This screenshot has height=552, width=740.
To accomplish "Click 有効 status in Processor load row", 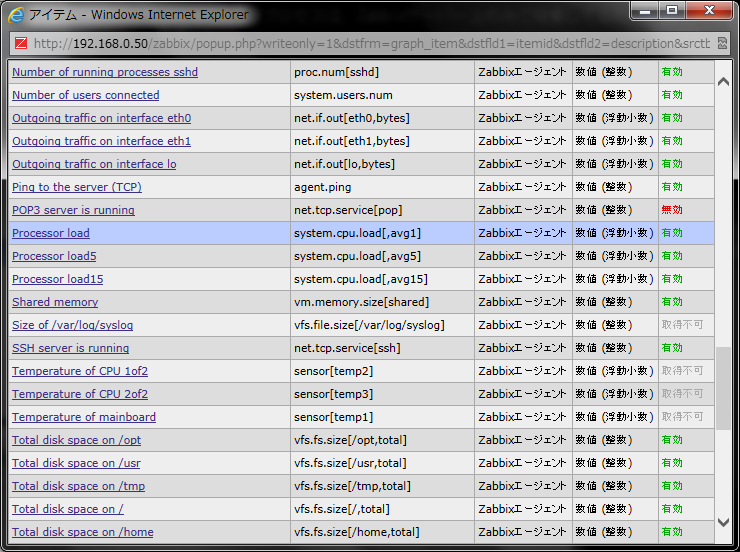I will tap(672, 233).
